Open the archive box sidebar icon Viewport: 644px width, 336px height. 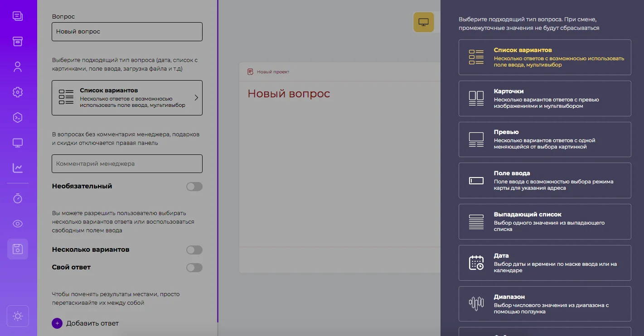pyautogui.click(x=18, y=42)
